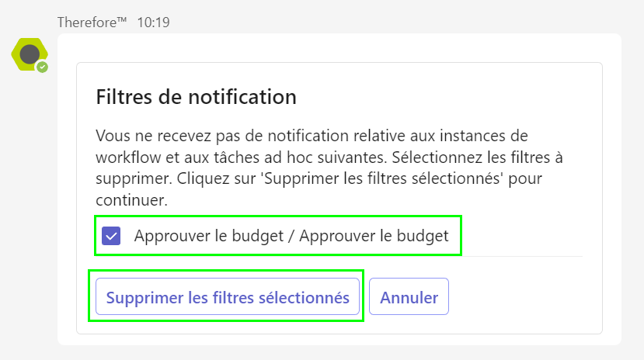Click the green availability badge on avatar
Viewport: 644px width, 360px height.
click(42, 67)
